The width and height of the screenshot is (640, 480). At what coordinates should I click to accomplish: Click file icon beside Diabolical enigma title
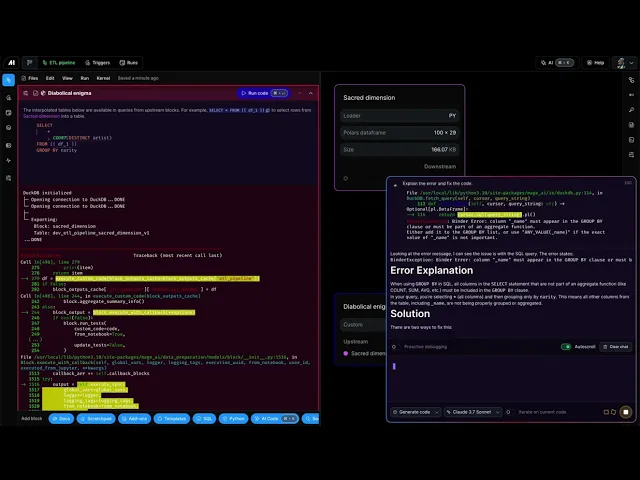tap(36, 93)
